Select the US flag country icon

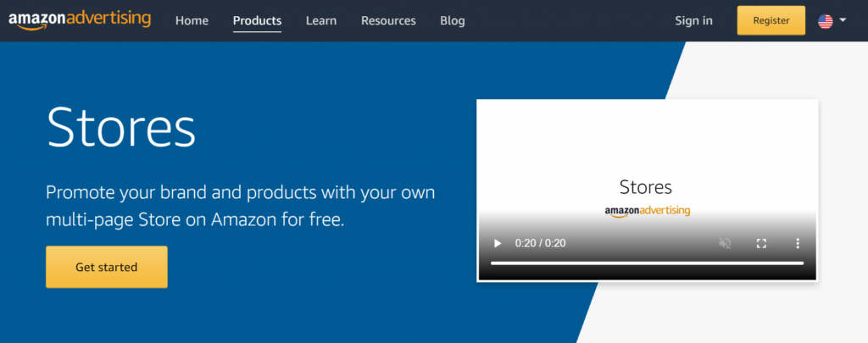pyautogui.click(x=825, y=20)
